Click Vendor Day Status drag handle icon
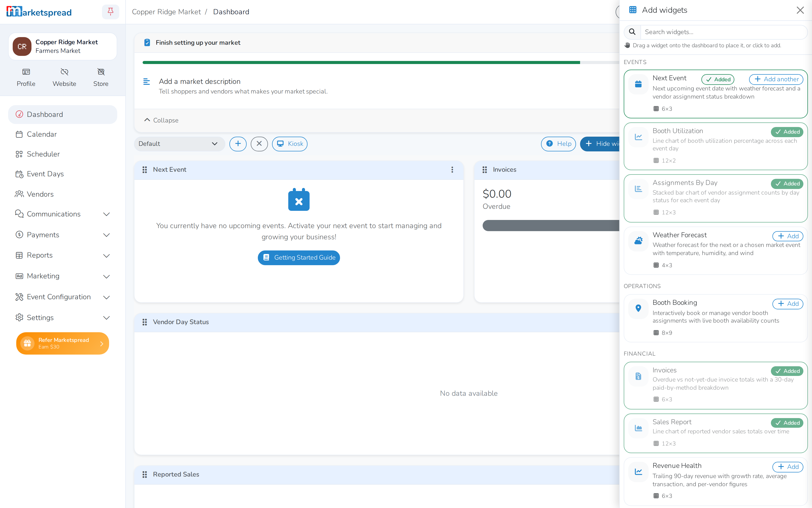812x508 pixels. (145, 322)
